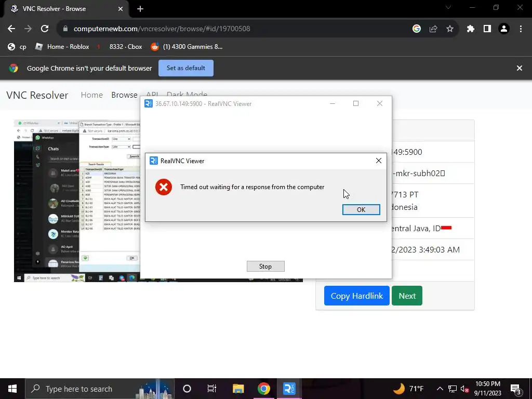The image size is (532, 399).
Task: Click the VNC screenshot thumbnail preview
Action: coord(77,201)
